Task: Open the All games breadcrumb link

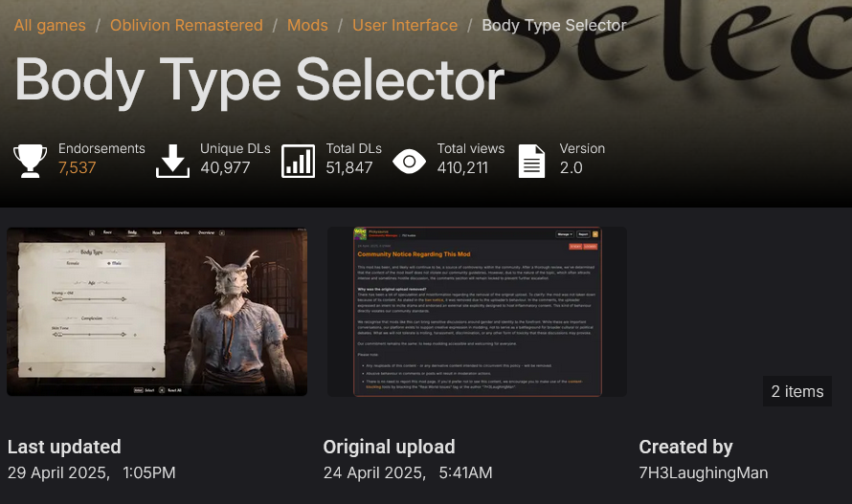Action: 50,26
